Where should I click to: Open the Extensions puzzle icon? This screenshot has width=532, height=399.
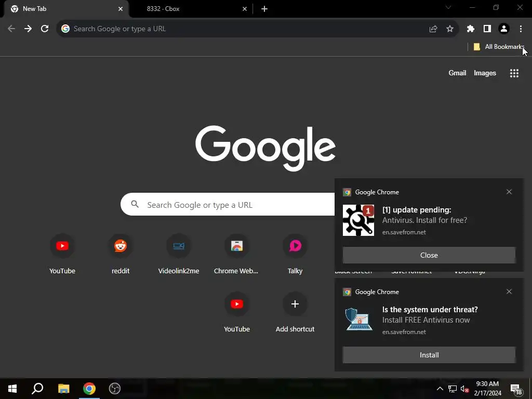coord(471,29)
